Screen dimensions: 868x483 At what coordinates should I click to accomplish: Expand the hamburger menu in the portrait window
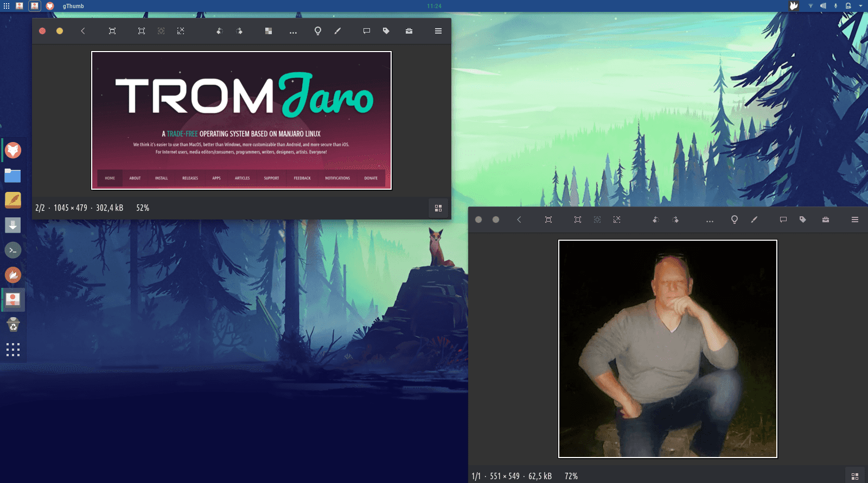[x=855, y=220]
